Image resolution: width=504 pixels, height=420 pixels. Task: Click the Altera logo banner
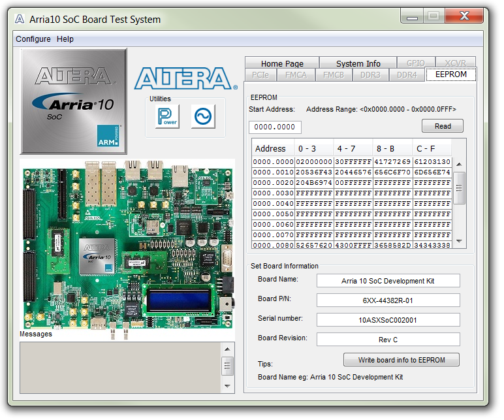coord(185,78)
